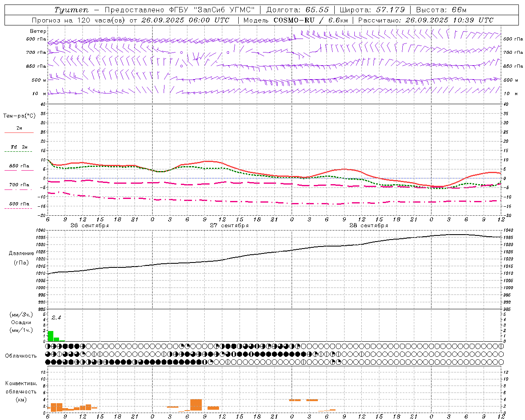Click the tallest orange convective cloud bar
Viewport: 525px width, 420px height.
(x=196, y=405)
